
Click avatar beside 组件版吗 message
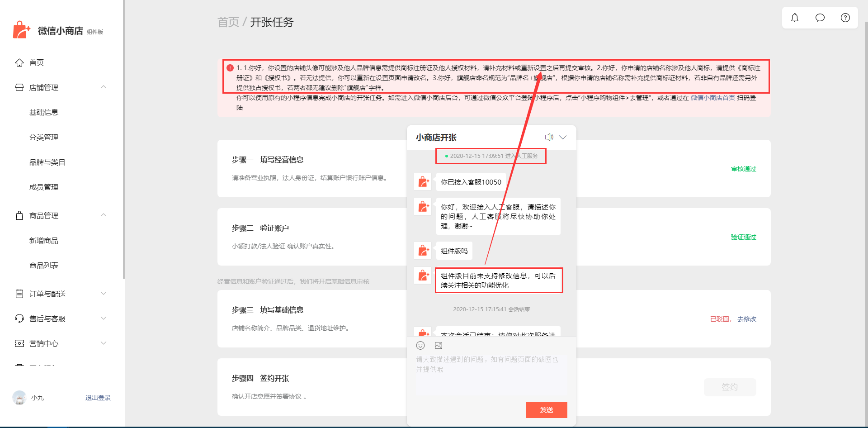pyautogui.click(x=423, y=251)
